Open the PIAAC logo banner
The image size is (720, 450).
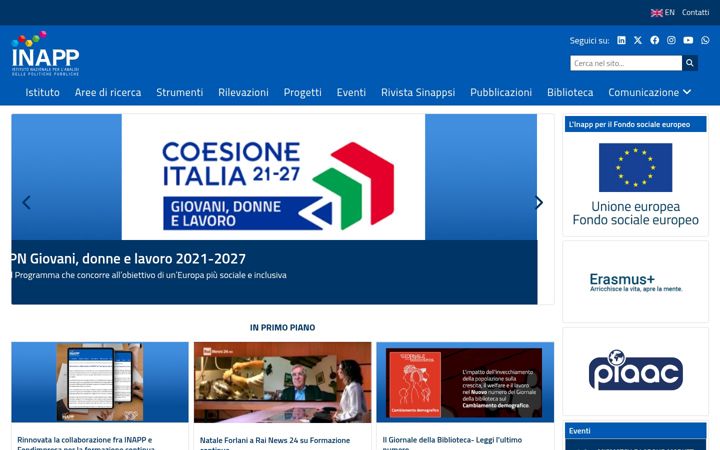(x=636, y=371)
